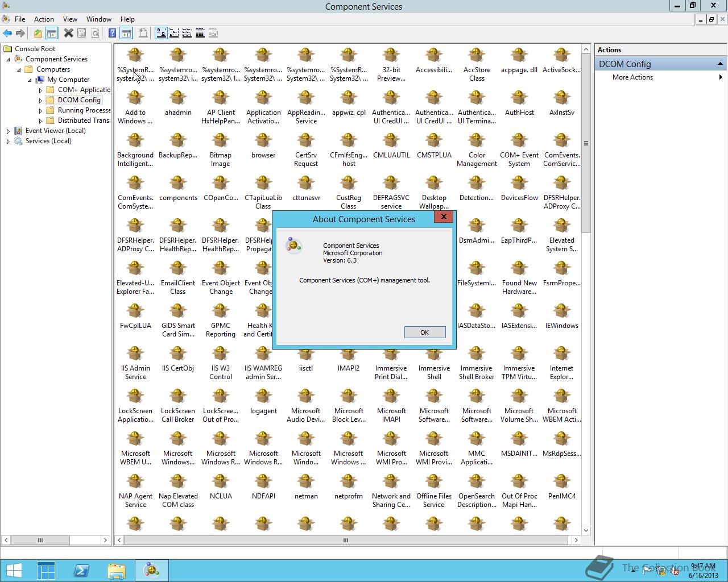Select the IIS CertObj DCOM item
Image resolution: width=728 pixels, height=582 pixels.
[178, 360]
